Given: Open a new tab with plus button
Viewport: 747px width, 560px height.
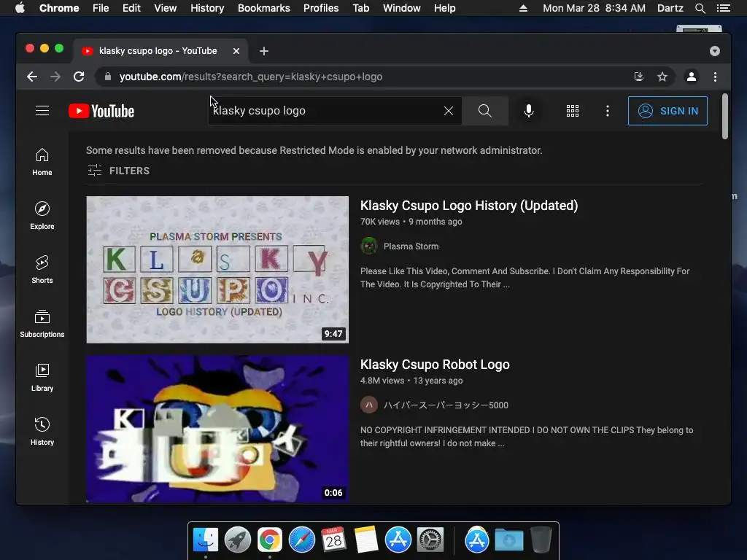Looking at the screenshot, I should tap(264, 51).
